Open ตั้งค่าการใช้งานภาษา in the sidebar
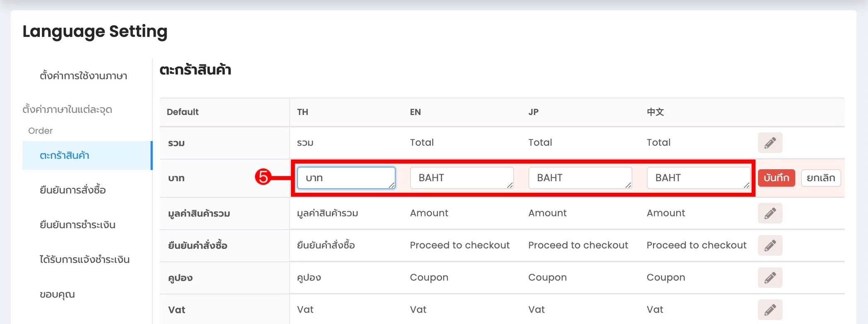The height and width of the screenshot is (324, 868). coord(83,76)
